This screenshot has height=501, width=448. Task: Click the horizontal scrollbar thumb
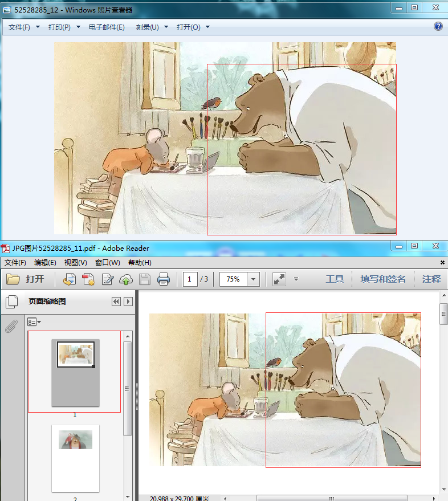(x=332, y=498)
